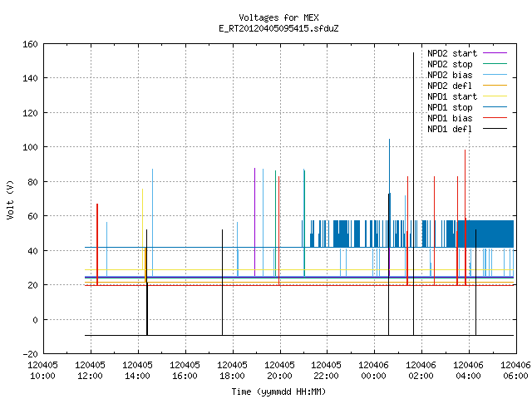Click the green NPD2 stop legend line
The image size is (532, 399).
(495, 64)
